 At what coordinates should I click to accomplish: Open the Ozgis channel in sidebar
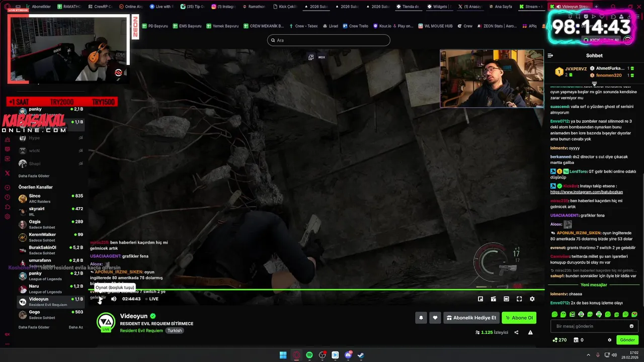tap(51, 224)
